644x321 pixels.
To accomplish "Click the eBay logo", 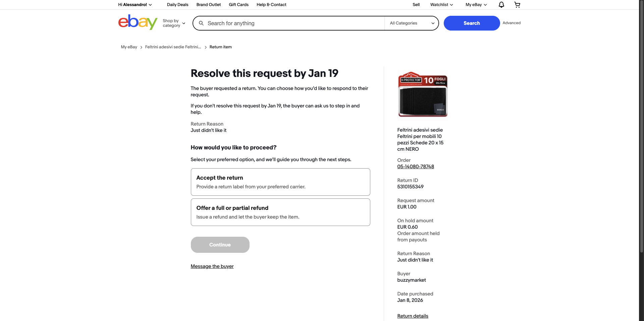I will (x=138, y=22).
